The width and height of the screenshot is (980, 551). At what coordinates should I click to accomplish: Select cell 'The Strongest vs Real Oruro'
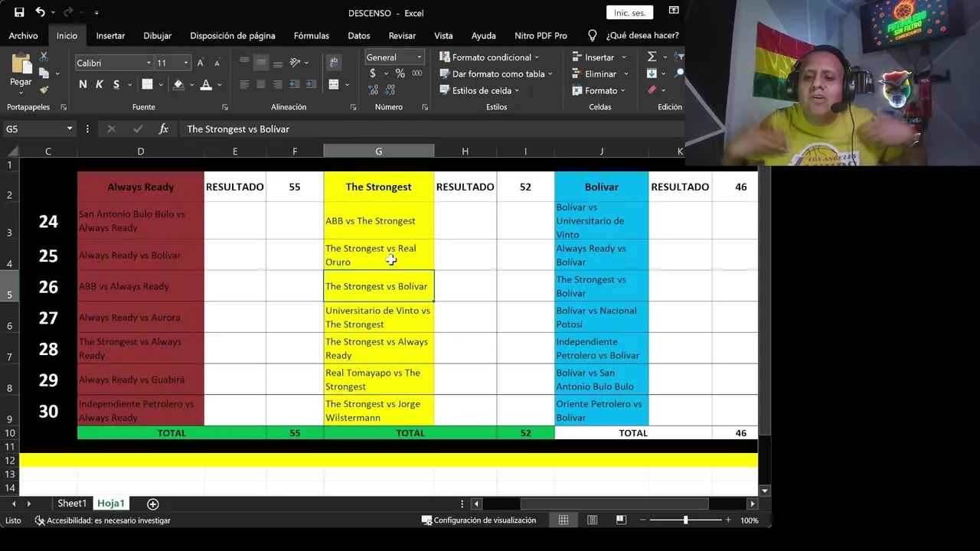click(x=378, y=255)
